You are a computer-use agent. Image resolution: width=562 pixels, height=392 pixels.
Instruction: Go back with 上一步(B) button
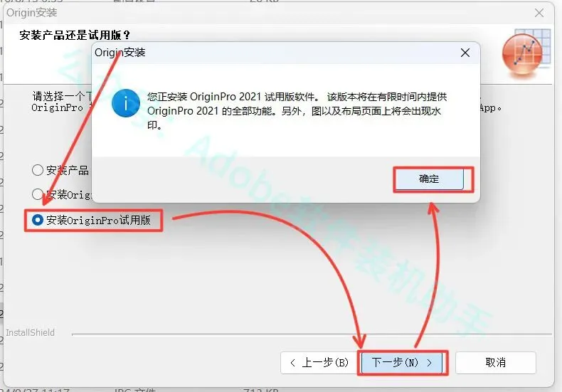tap(319, 363)
